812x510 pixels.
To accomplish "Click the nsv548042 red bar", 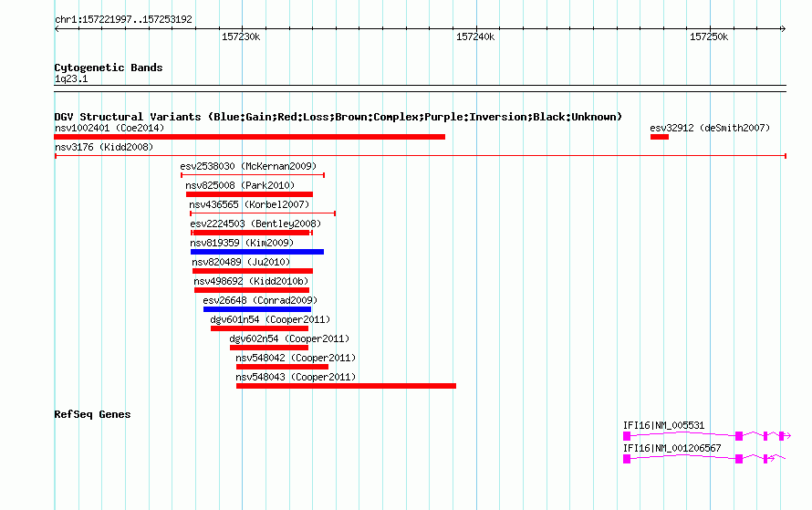I will click(282, 367).
